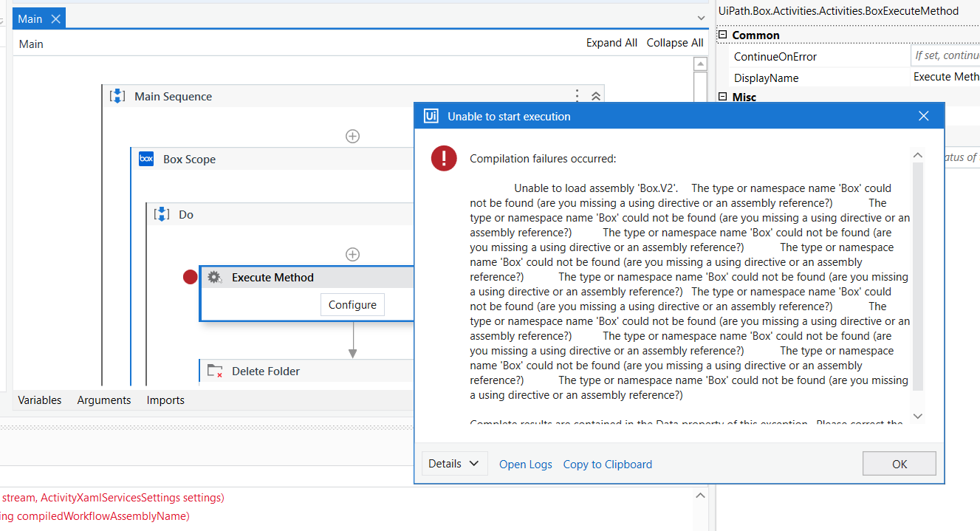The height and width of the screenshot is (531, 980).
Task: Click the Main breadcrumb label
Action: pos(31,44)
